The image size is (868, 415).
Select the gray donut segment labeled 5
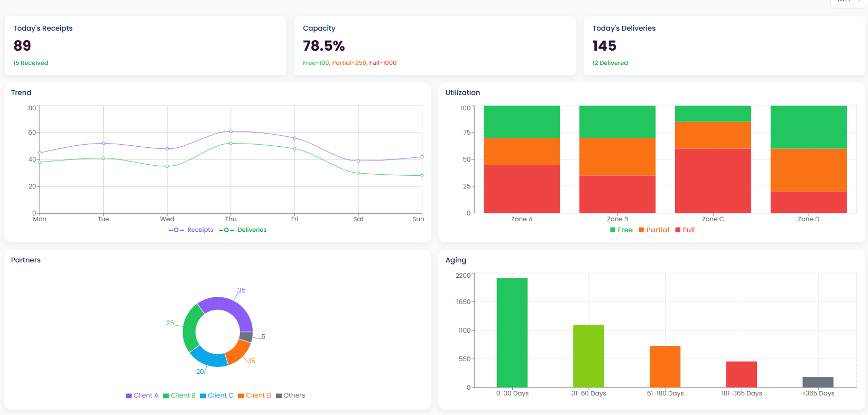246,337
